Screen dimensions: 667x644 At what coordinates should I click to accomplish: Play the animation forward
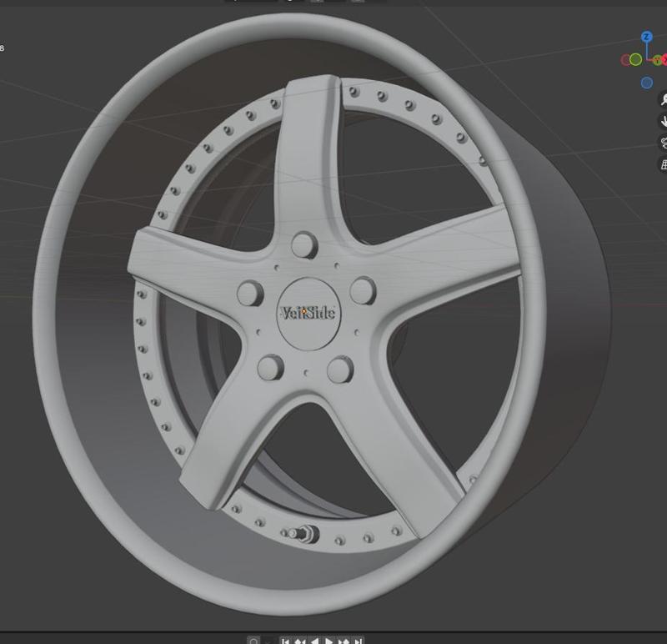tap(329, 641)
